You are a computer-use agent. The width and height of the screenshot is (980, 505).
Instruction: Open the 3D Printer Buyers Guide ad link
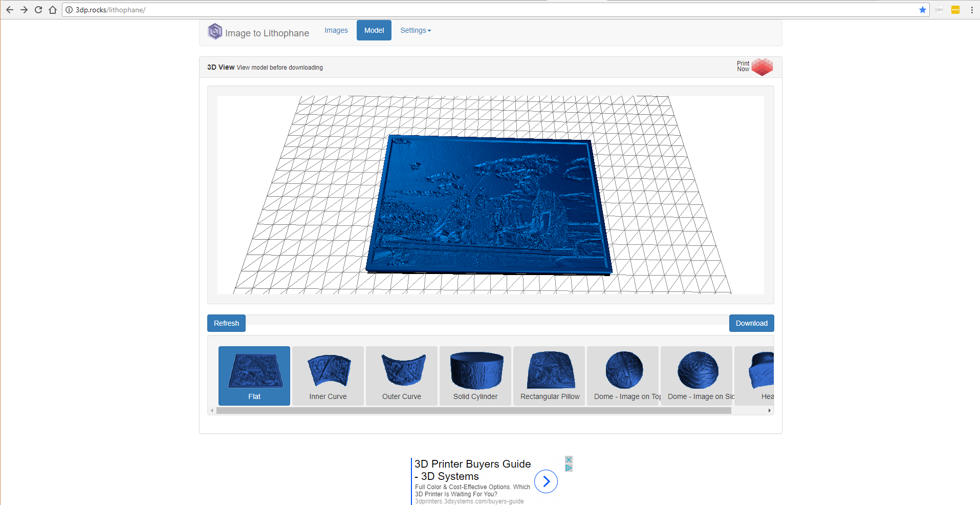click(x=472, y=470)
